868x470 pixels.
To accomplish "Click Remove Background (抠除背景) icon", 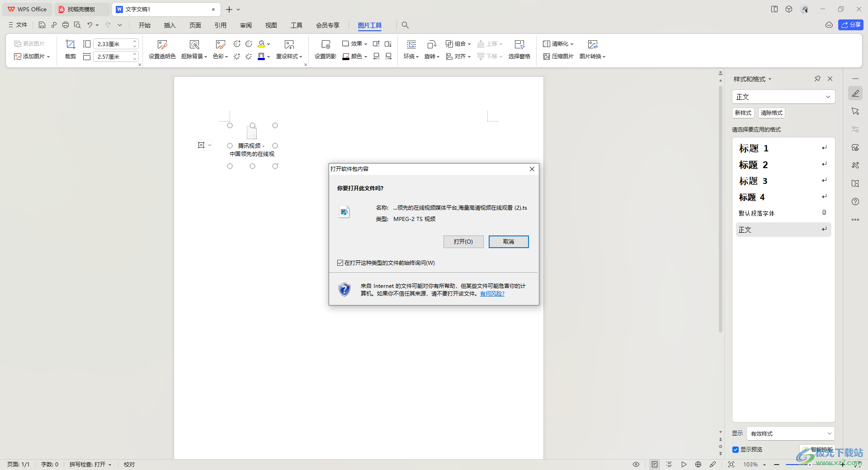I will pyautogui.click(x=194, y=44).
